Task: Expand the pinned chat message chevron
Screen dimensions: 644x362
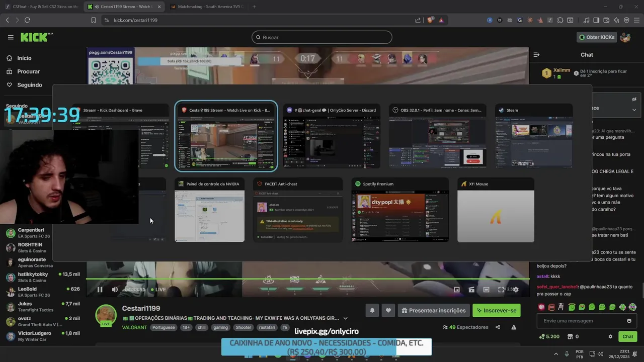Action: [634, 110]
